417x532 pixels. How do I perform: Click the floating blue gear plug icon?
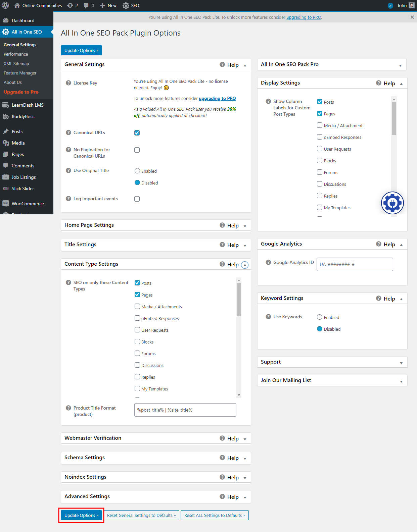[x=392, y=203]
